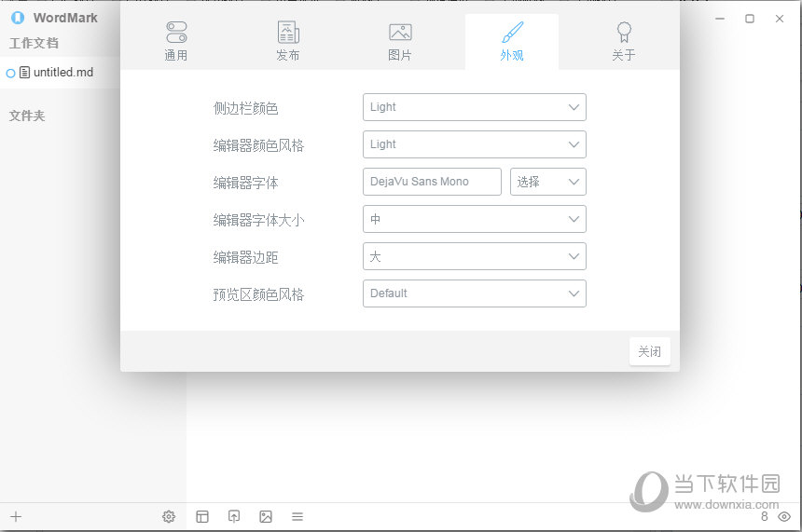Minimize the WordMark window
Viewport: 802px width, 532px height.
(x=720, y=19)
